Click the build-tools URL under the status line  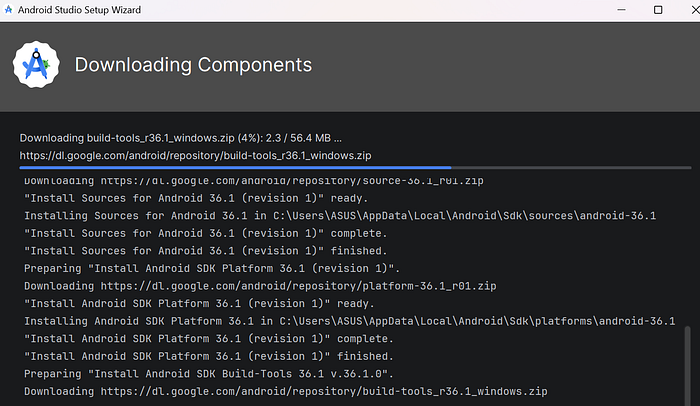195,155
